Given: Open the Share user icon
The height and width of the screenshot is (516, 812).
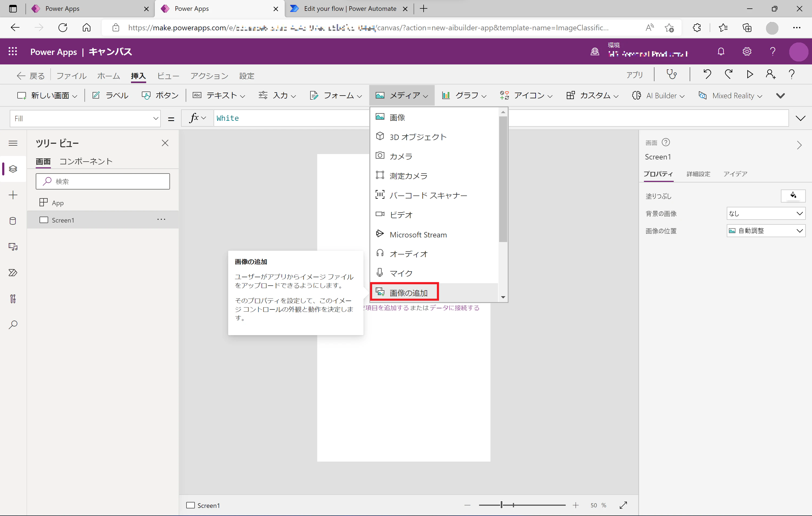Looking at the screenshot, I should [771, 74].
